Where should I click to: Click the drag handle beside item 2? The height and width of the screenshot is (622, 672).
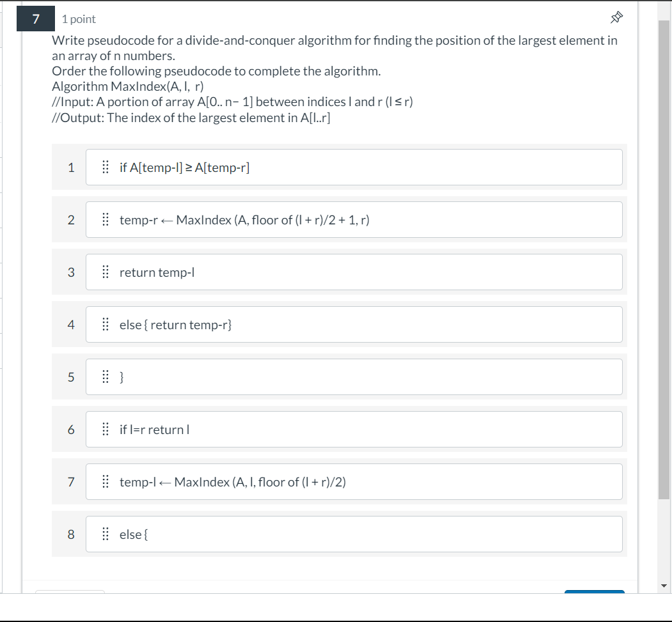coord(105,219)
